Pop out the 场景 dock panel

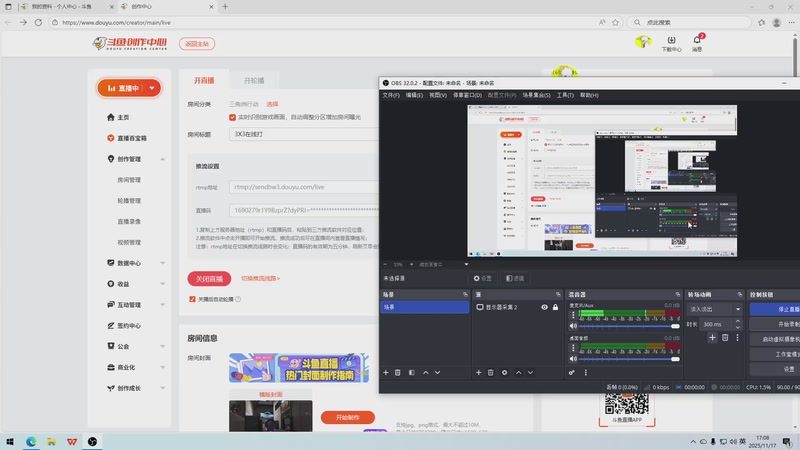[x=465, y=294]
